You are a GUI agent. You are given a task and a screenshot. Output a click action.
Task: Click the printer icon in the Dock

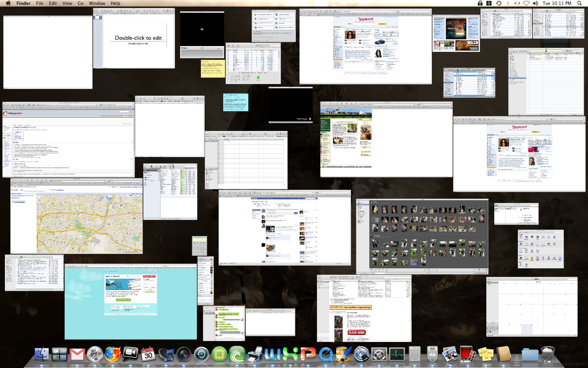pos(255,354)
